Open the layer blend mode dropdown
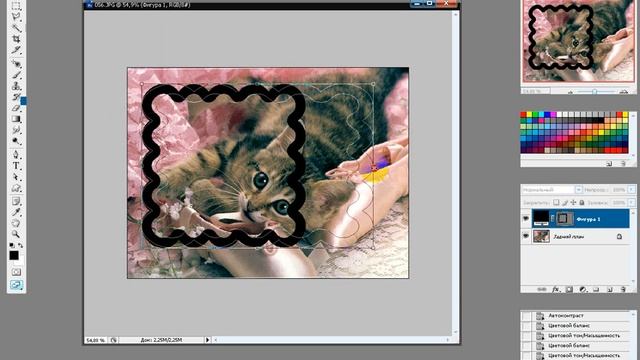The width and height of the screenshot is (640, 360). [578, 190]
